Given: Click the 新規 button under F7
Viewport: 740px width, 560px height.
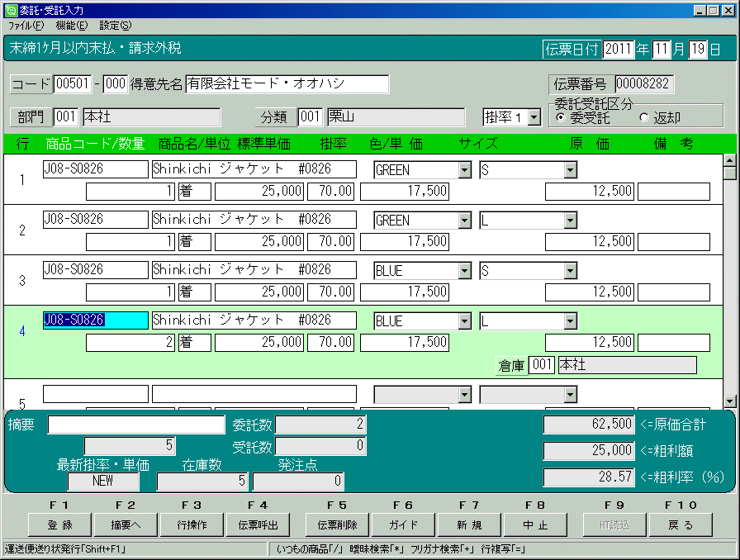Looking at the screenshot, I should 470,525.
